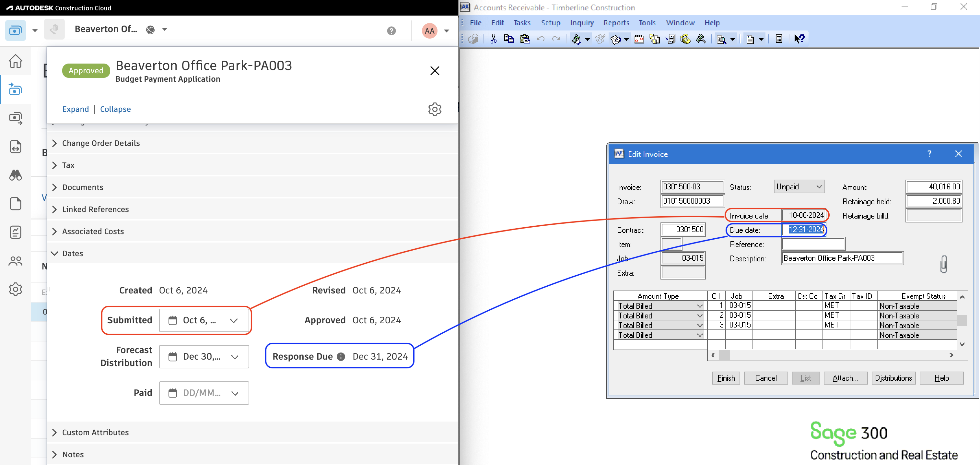Click the Distributions button
980x465 pixels.
(893, 378)
